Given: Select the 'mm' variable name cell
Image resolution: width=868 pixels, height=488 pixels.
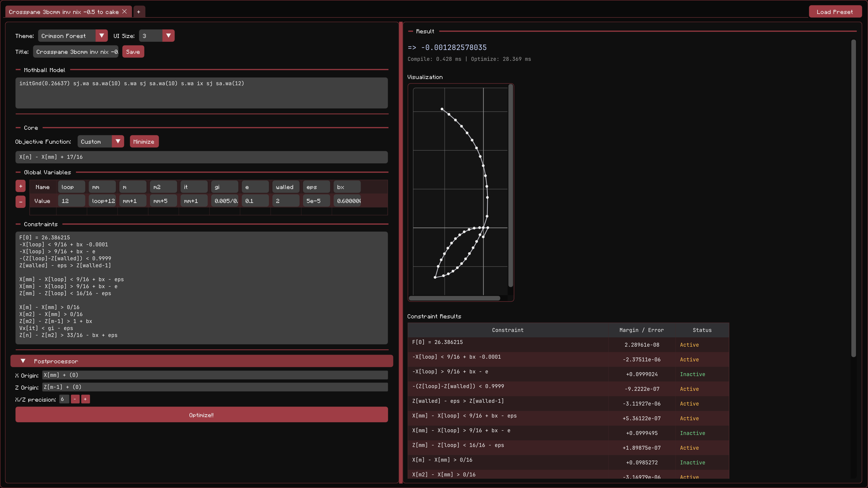Looking at the screenshot, I should point(102,187).
